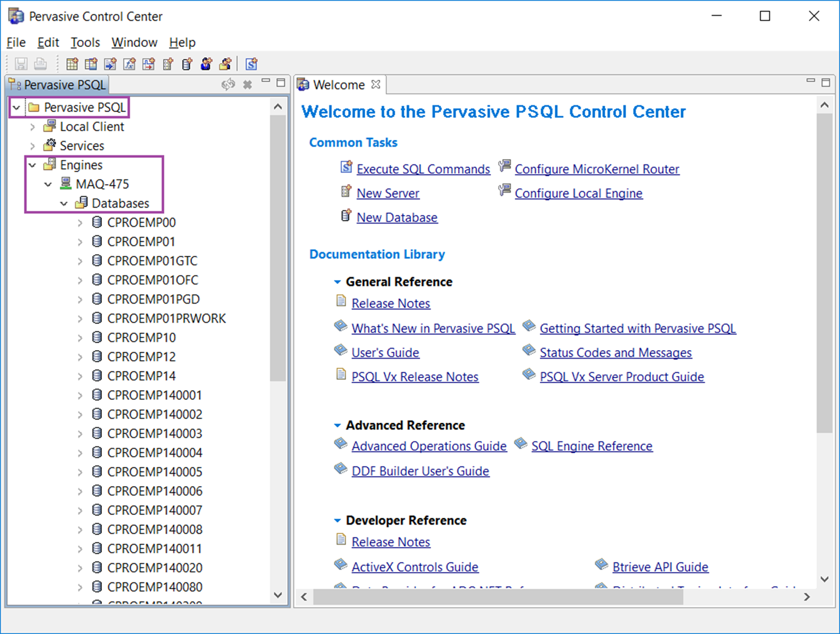Open Configure MicroKernel Router link
This screenshot has width=840, height=634.
[x=597, y=169]
